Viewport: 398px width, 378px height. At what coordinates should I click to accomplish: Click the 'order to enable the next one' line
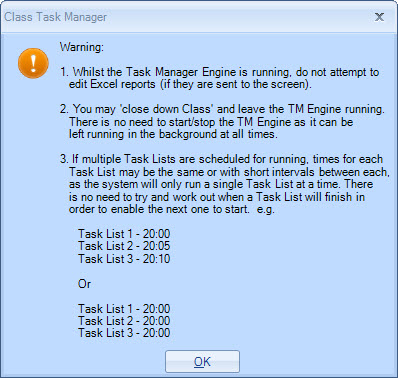click(171, 209)
